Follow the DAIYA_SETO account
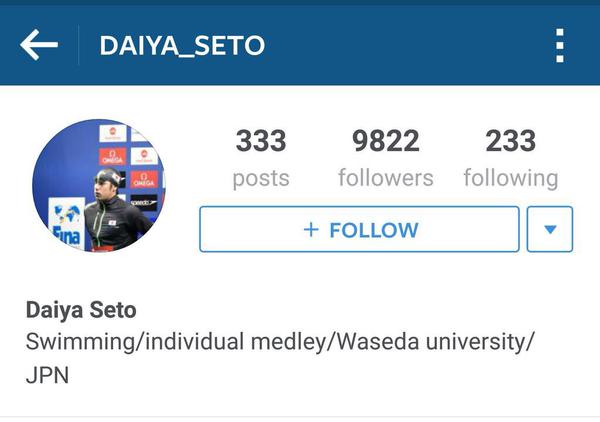The width and height of the screenshot is (600, 422). click(x=359, y=229)
